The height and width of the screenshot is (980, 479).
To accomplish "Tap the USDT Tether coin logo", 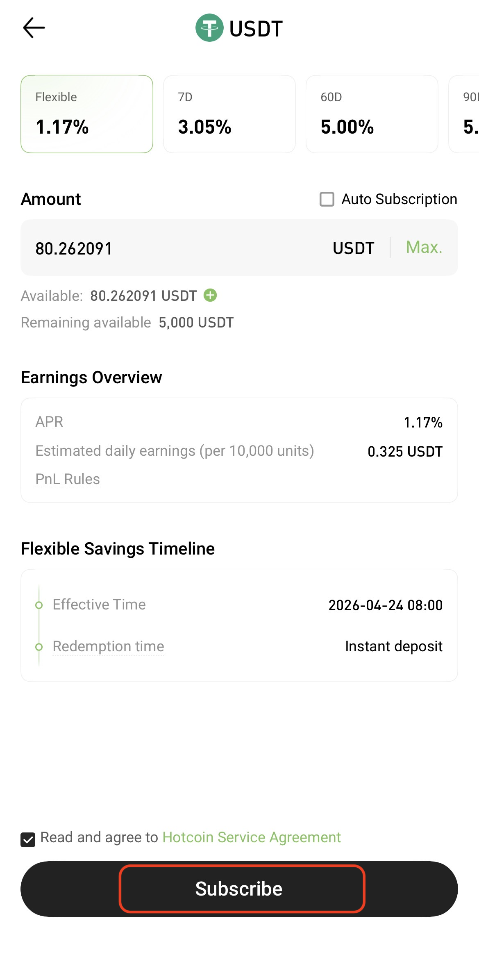I will (209, 28).
